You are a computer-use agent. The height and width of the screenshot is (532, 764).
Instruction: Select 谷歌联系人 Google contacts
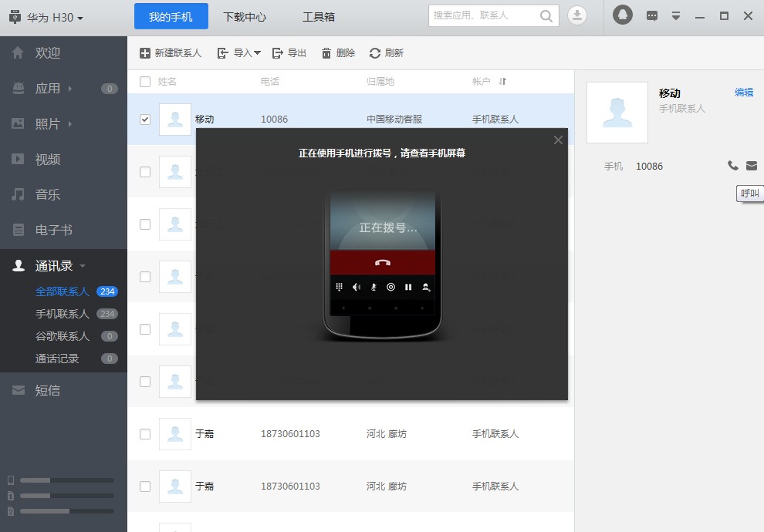(x=63, y=336)
